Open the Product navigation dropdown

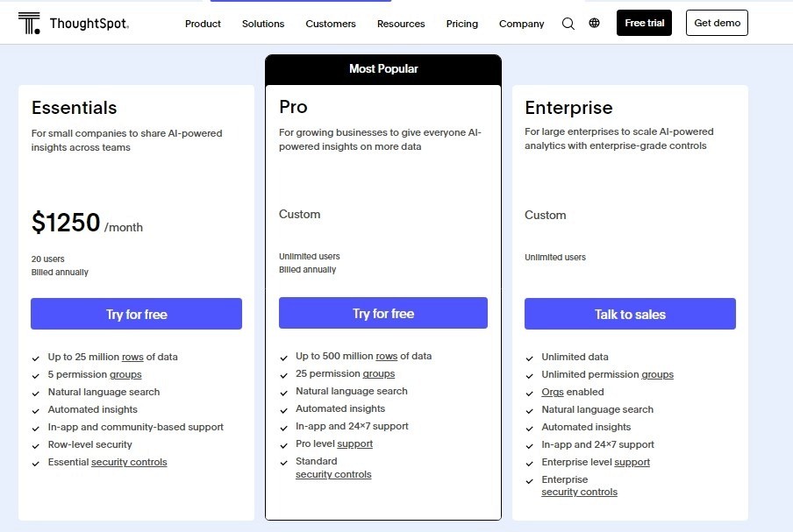(x=203, y=24)
